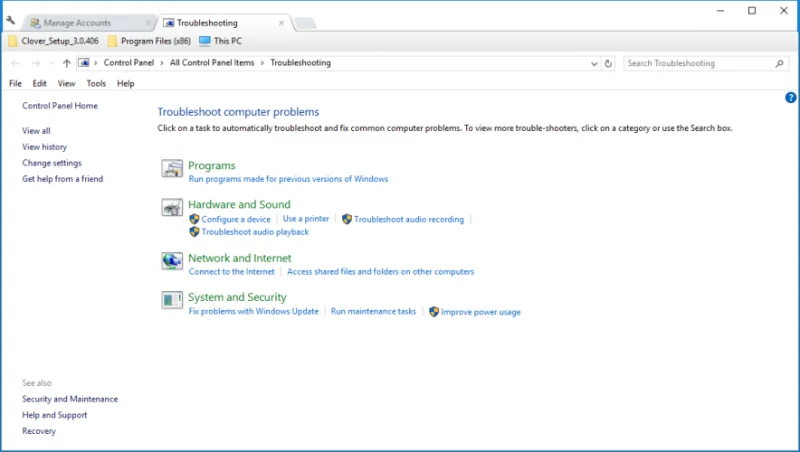Click the shield icon beside Troubleshoot audio recording
This screenshot has width=800, height=452.
coord(347,219)
